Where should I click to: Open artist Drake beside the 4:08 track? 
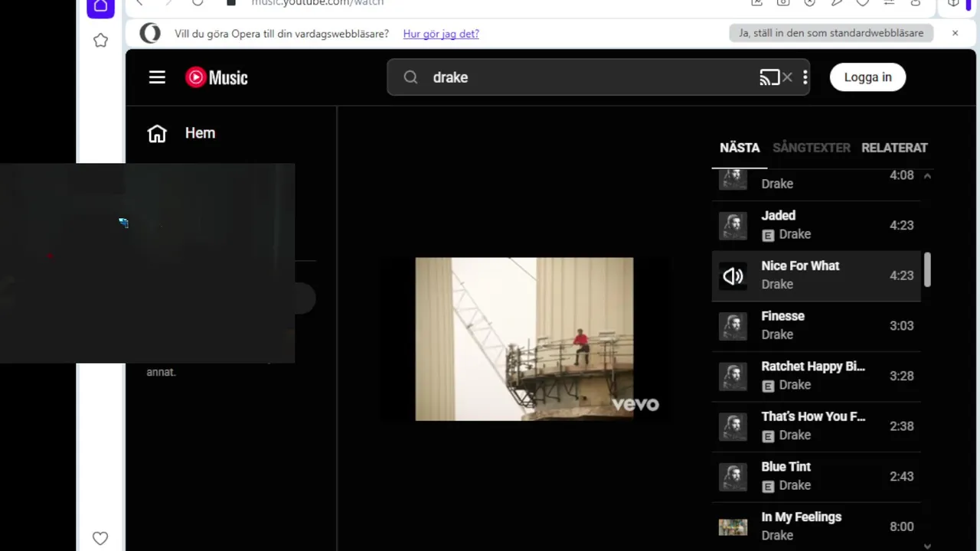point(777,184)
